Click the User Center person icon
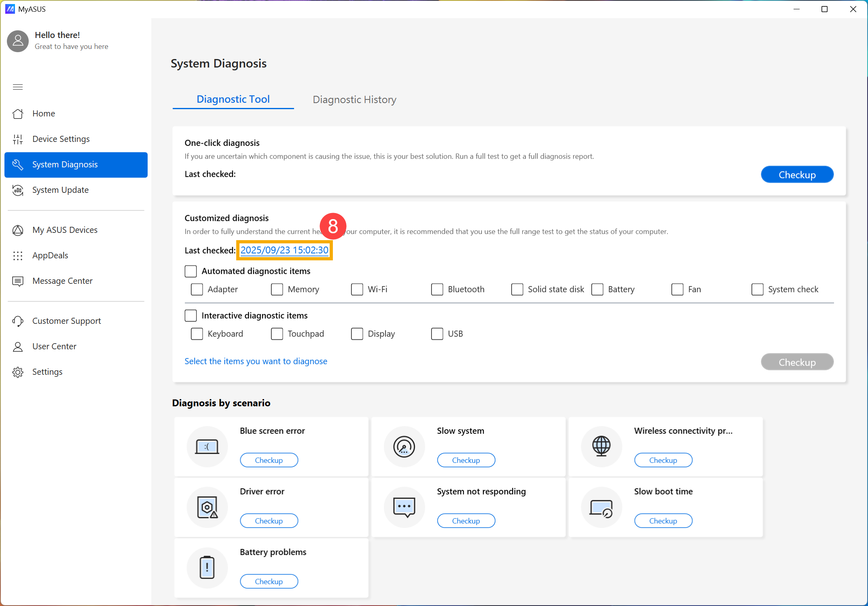The image size is (868, 606). click(x=18, y=346)
